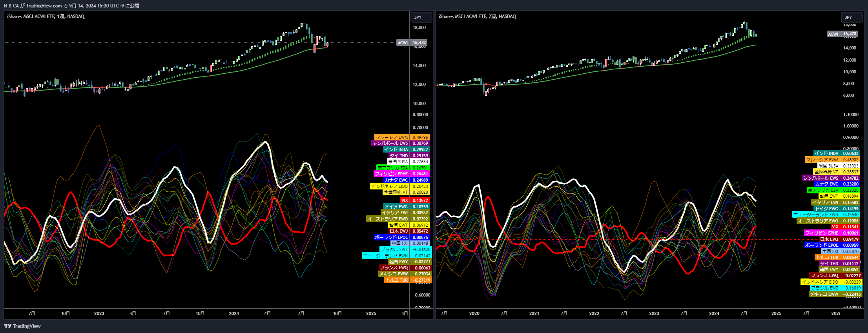This screenshot has height=333, width=868.
Task: Select the 韓国 EWY 0.00852 label
Action: point(839,269)
